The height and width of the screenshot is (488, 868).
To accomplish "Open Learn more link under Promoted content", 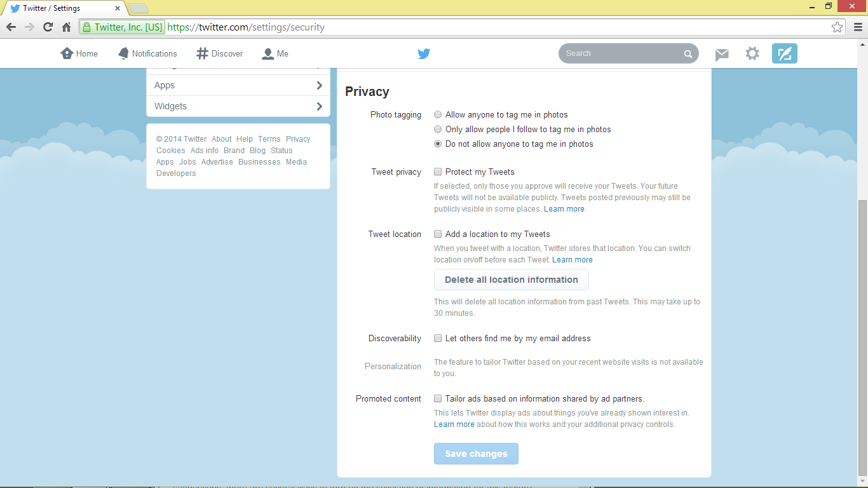I will coord(454,424).
